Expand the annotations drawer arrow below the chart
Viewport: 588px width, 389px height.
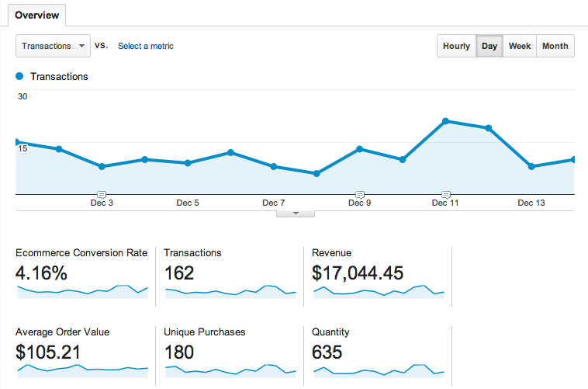click(x=295, y=213)
